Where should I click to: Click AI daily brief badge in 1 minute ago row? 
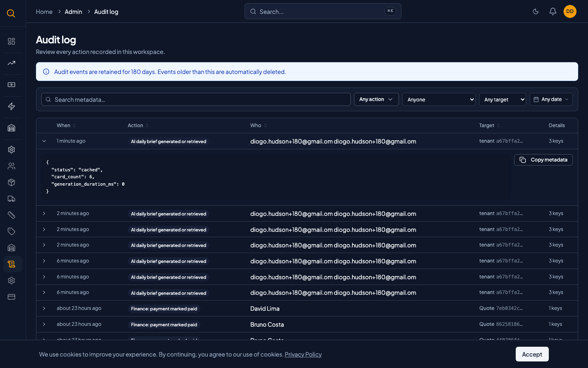pos(169,141)
